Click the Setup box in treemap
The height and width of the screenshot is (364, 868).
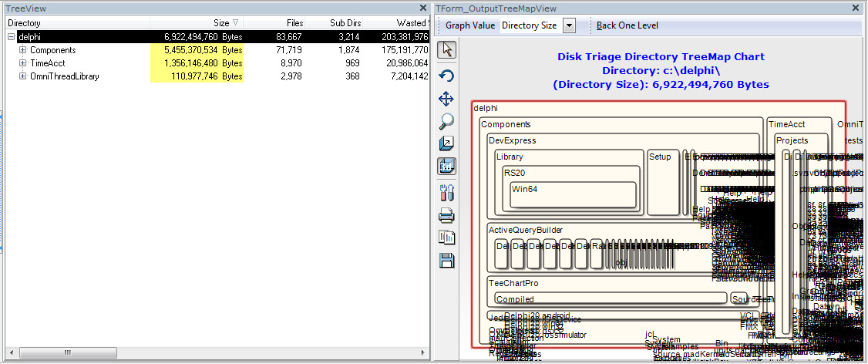[x=663, y=180]
